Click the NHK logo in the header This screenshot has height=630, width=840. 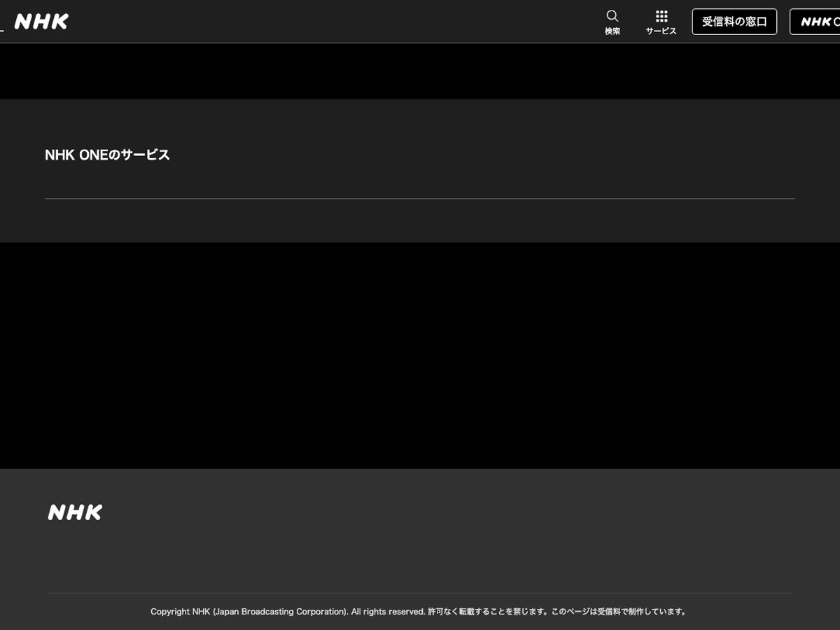tap(41, 22)
